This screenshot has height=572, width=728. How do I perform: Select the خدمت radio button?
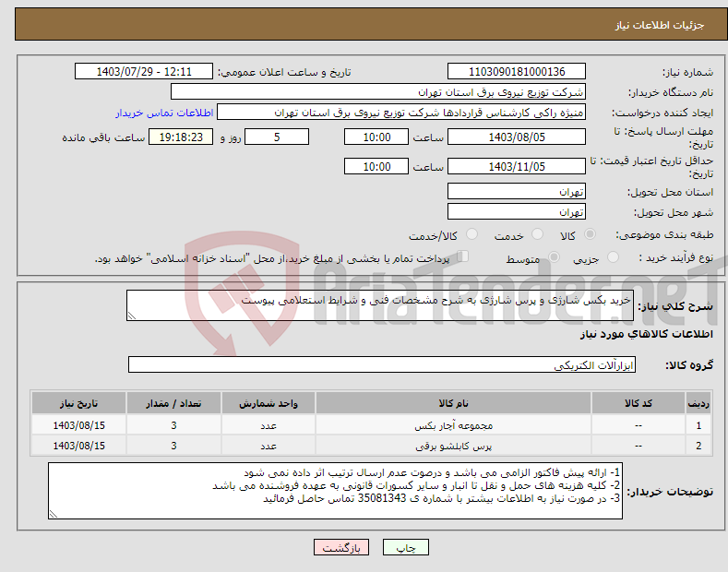point(537,234)
